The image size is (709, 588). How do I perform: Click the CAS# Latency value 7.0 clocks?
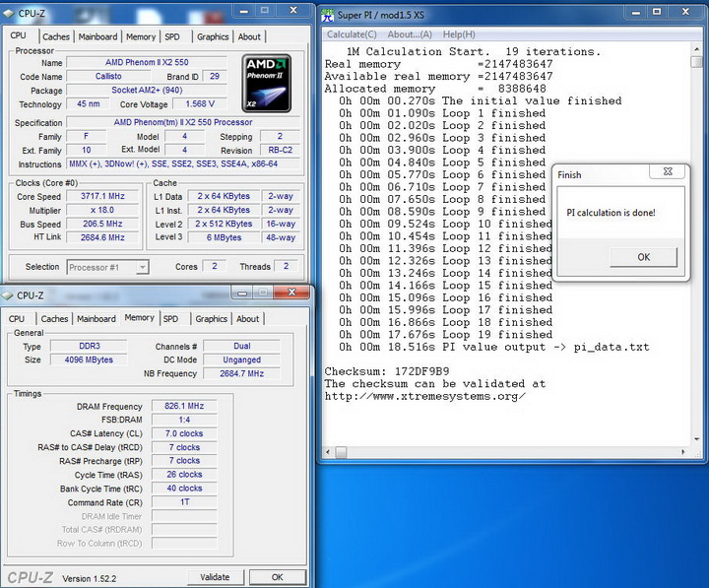point(184,433)
